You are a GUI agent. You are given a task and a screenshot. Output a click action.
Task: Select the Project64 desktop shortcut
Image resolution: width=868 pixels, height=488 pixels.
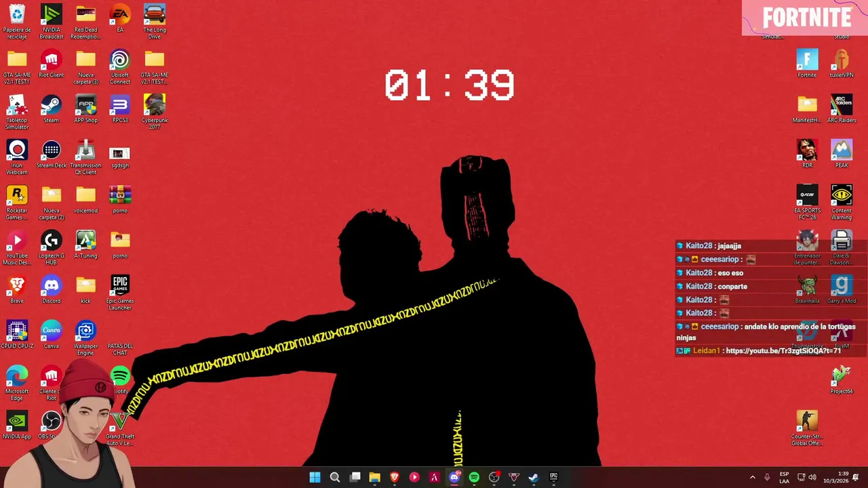pos(842,380)
